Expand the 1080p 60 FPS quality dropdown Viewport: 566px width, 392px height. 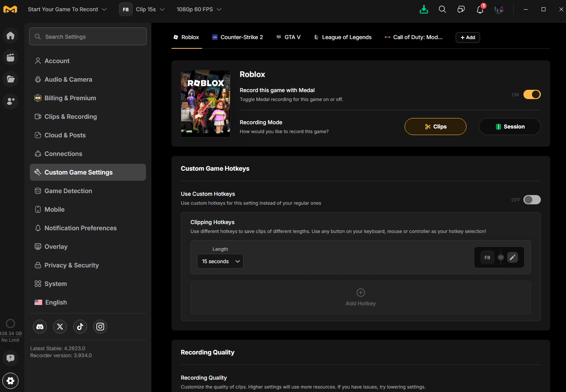coord(199,9)
